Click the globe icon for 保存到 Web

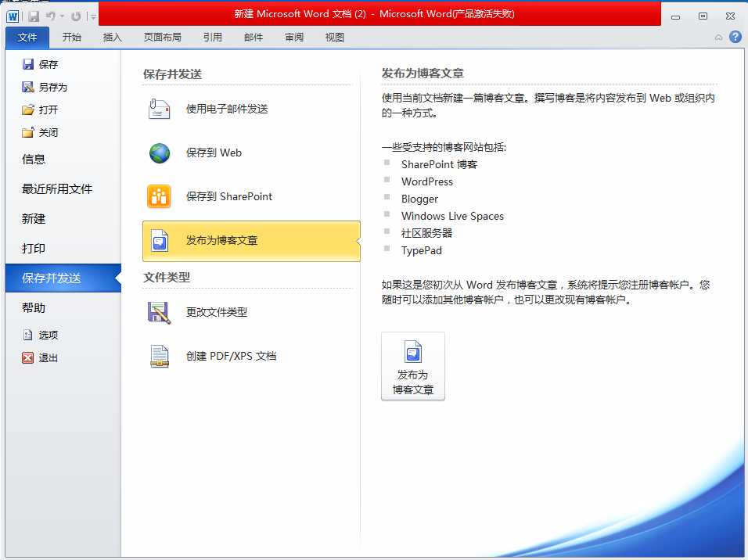(160, 153)
